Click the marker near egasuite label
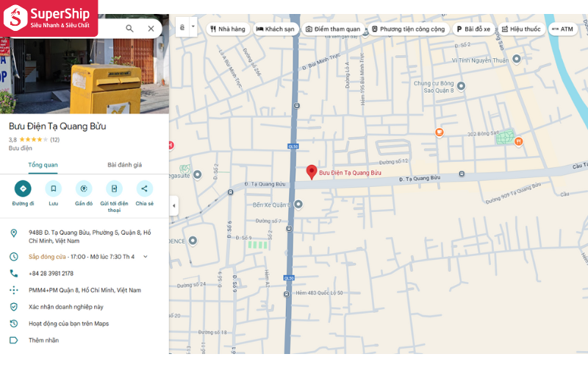588x368 pixels. coord(197,174)
